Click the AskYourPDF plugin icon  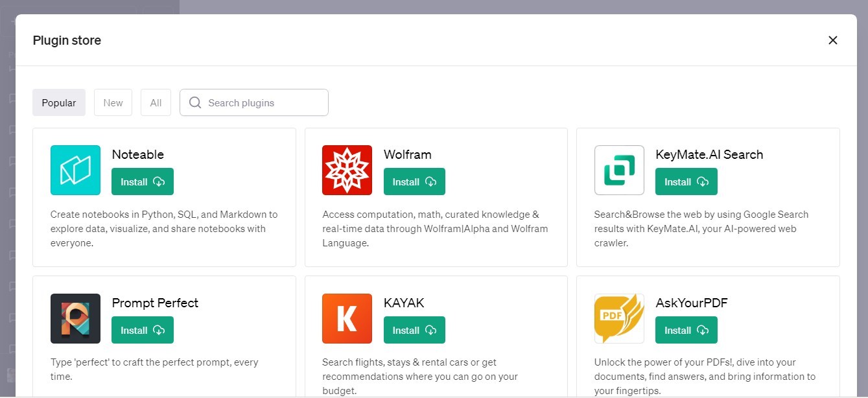pyautogui.click(x=618, y=318)
